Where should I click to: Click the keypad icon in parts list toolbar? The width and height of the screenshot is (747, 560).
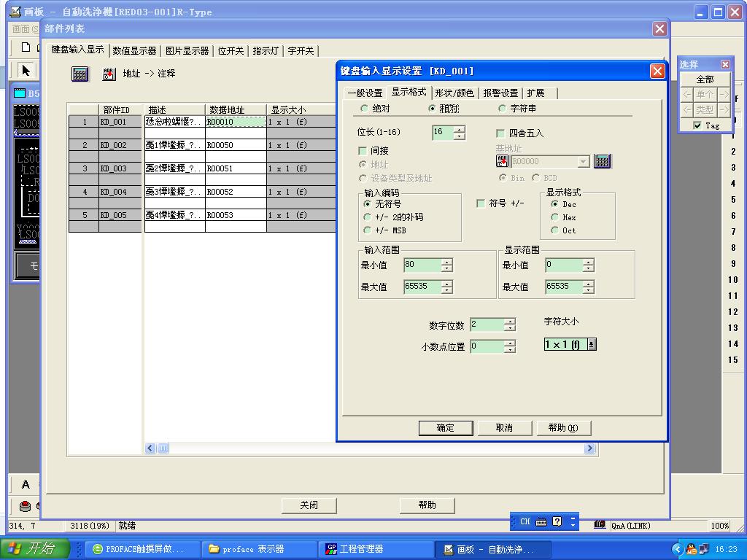80,74
